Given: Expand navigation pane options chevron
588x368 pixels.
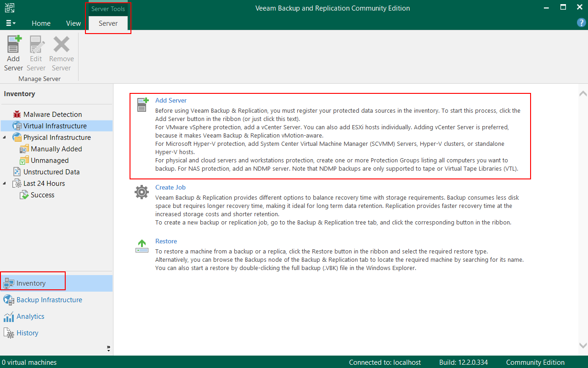Looking at the screenshot, I should click(x=108, y=348).
